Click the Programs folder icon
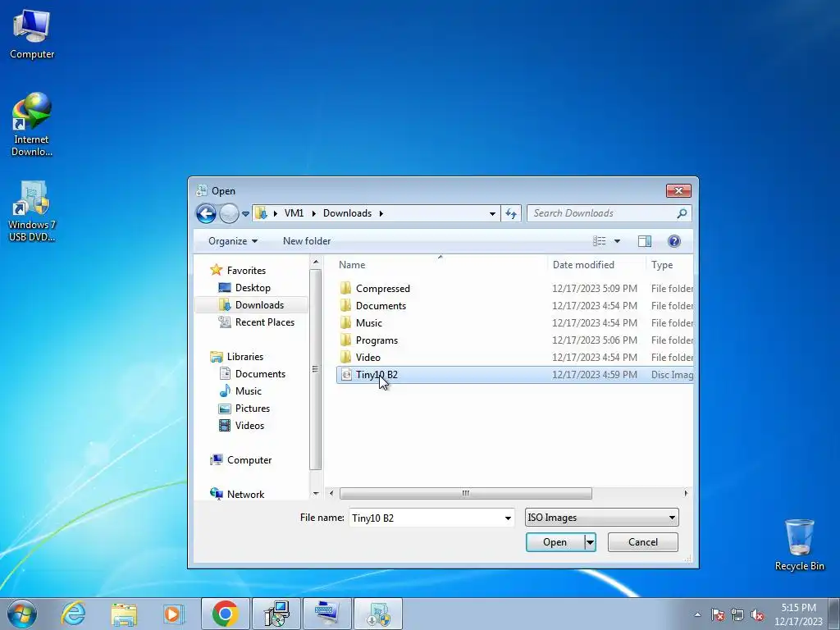Image resolution: width=840 pixels, height=630 pixels. point(346,340)
